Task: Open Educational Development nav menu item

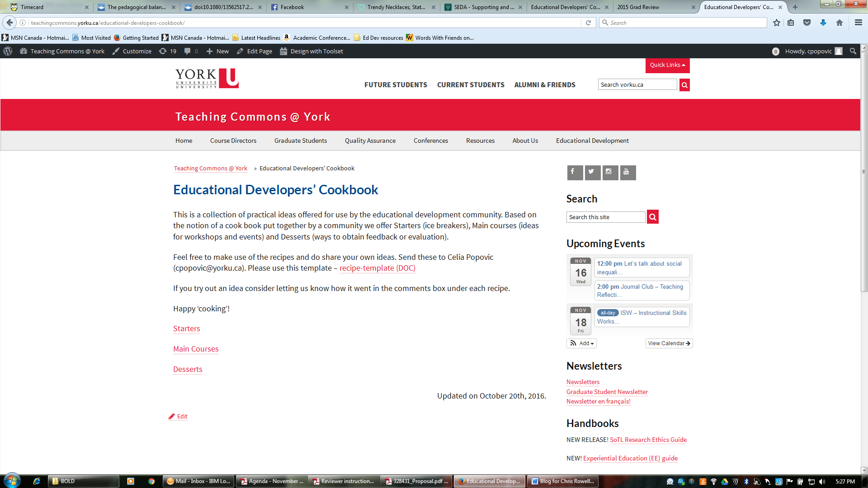Action: pyautogui.click(x=592, y=141)
